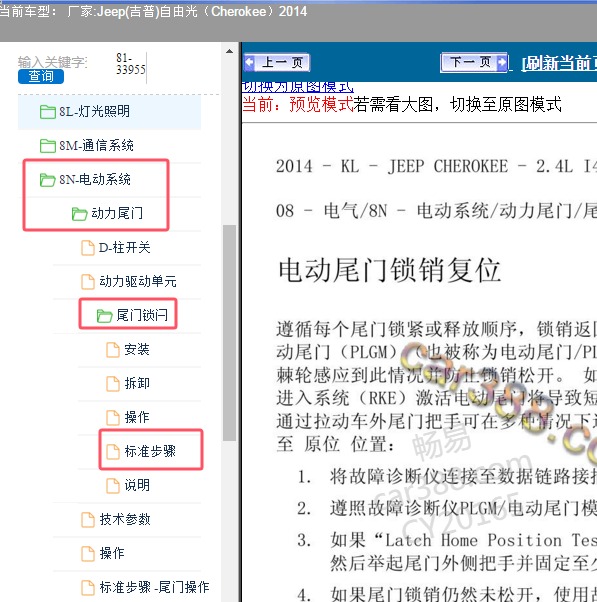Click the 技术参数 document icon
The image size is (597, 602).
88,519
